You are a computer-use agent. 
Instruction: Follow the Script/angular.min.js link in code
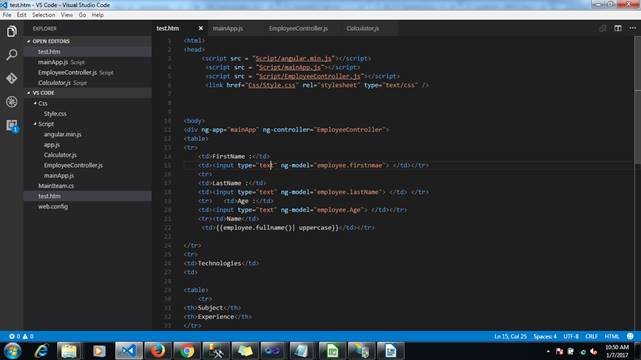tap(293, 58)
